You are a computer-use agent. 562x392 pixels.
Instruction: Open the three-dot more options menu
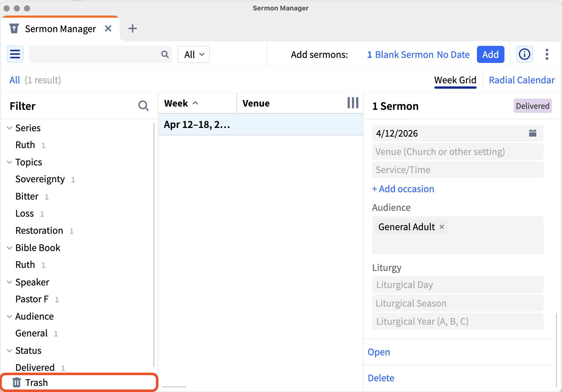pyautogui.click(x=547, y=54)
